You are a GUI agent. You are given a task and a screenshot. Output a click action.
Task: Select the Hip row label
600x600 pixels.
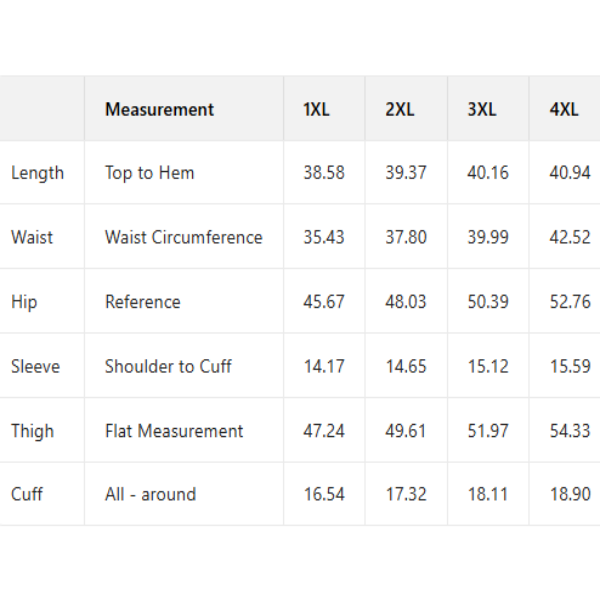point(25,302)
